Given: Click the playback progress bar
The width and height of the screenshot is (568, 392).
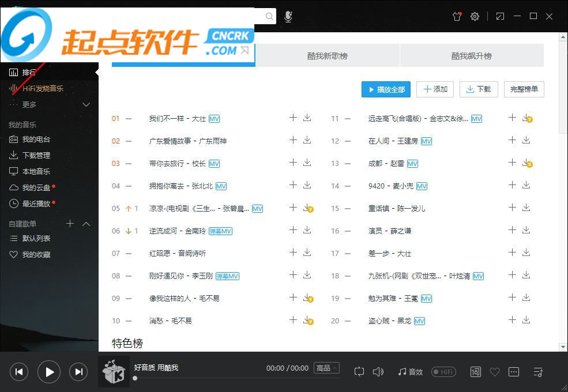Looking at the screenshot, I should [231, 378].
